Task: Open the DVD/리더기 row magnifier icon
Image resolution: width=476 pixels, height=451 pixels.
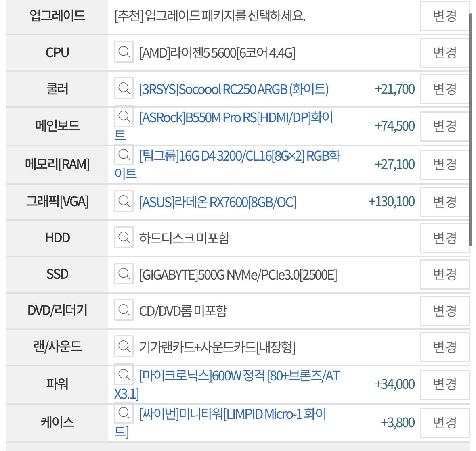Action: tap(124, 311)
